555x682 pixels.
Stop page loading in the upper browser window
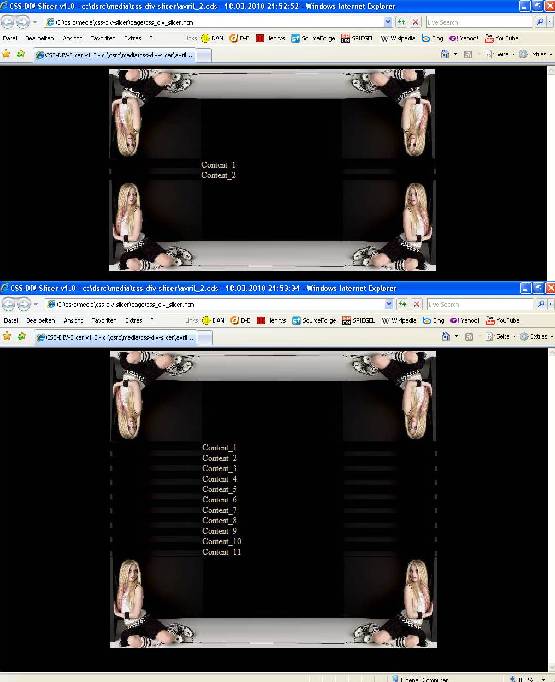(415, 22)
